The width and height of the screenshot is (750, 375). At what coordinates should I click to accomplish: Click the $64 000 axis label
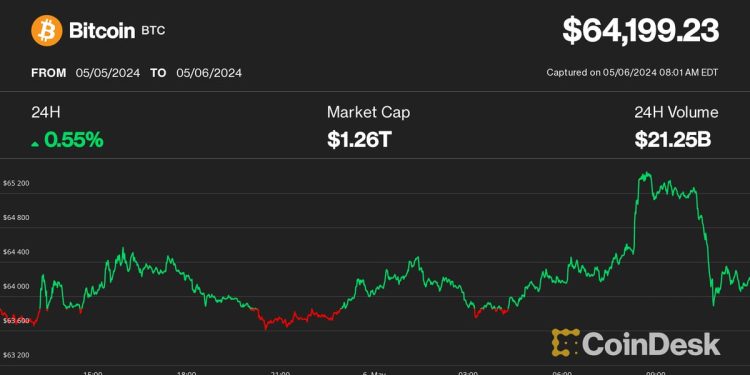[16, 287]
